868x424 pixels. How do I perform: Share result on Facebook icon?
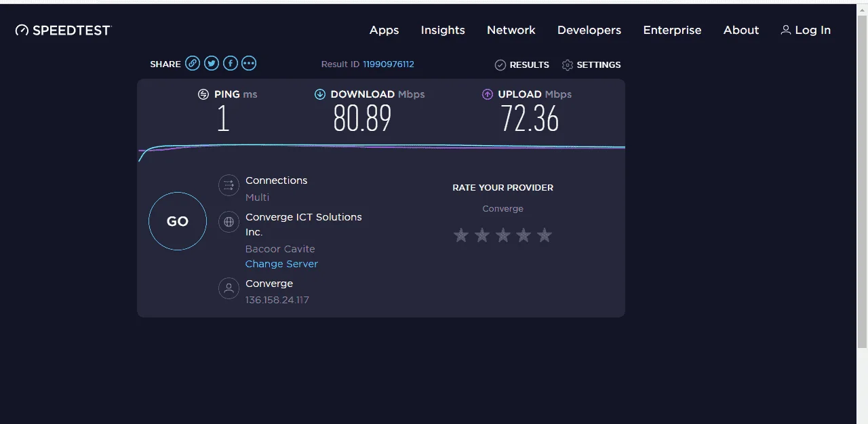pos(231,64)
